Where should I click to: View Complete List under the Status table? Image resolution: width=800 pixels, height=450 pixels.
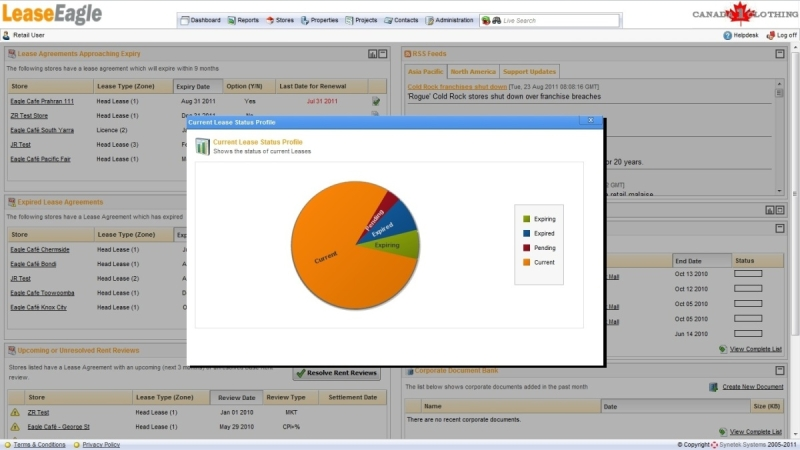756,349
